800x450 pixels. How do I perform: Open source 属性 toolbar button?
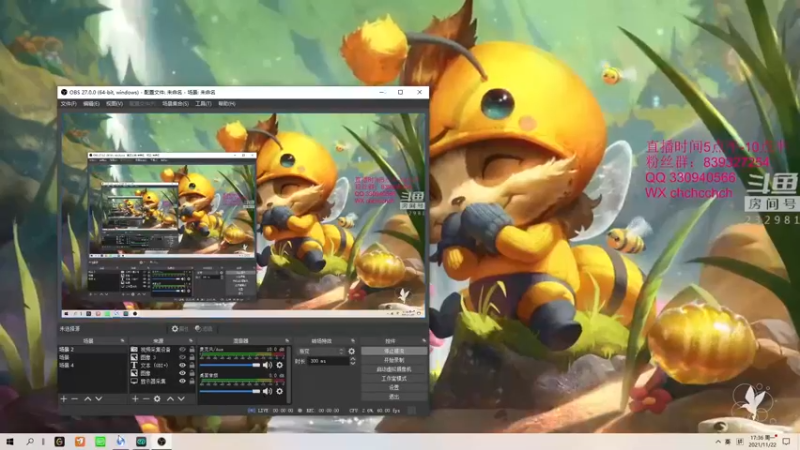[x=180, y=329]
